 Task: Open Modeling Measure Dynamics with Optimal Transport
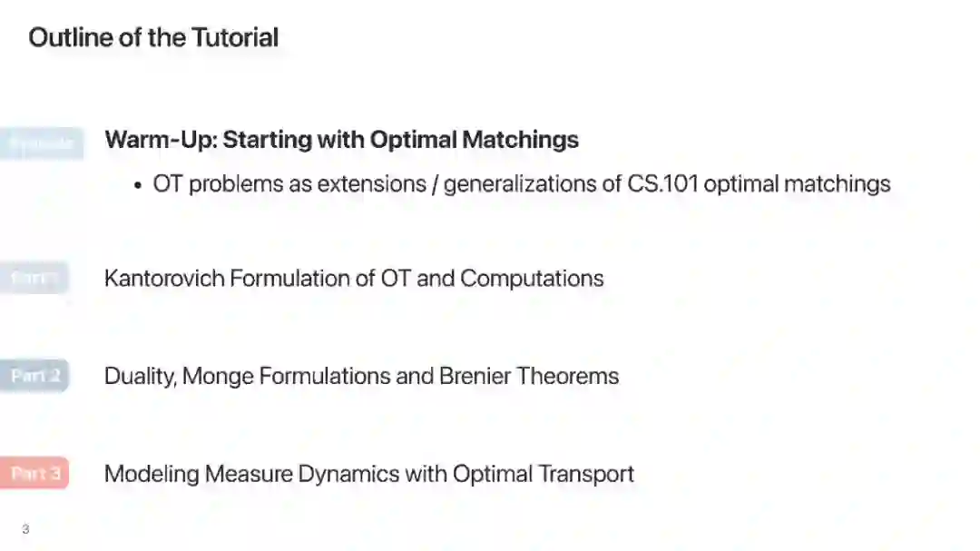click(368, 474)
